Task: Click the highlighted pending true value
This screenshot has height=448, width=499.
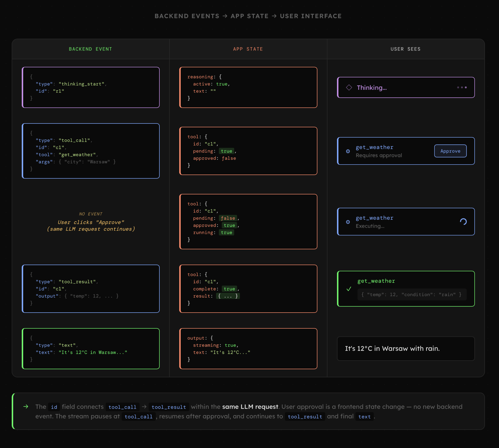Action: point(226,151)
